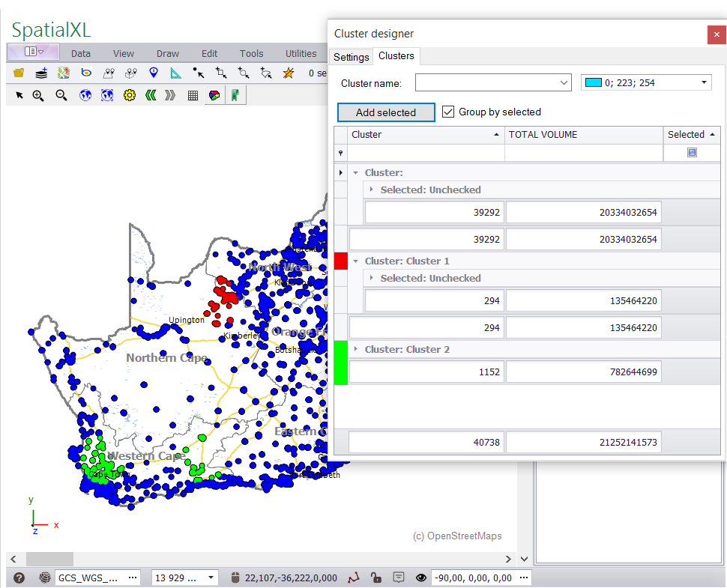The image size is (727, 588).
Task: Open the cyan cluster color picker
Action: click(x=646, y=82)
